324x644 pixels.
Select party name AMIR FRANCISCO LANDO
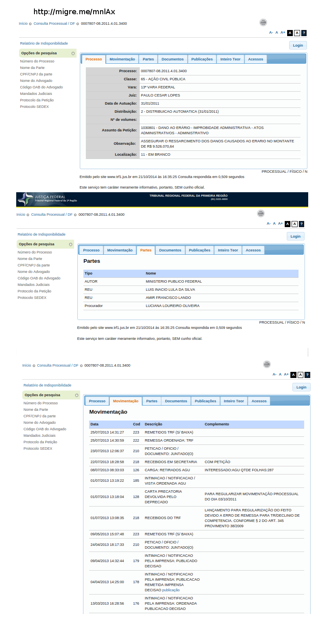[x=168, y=298]
